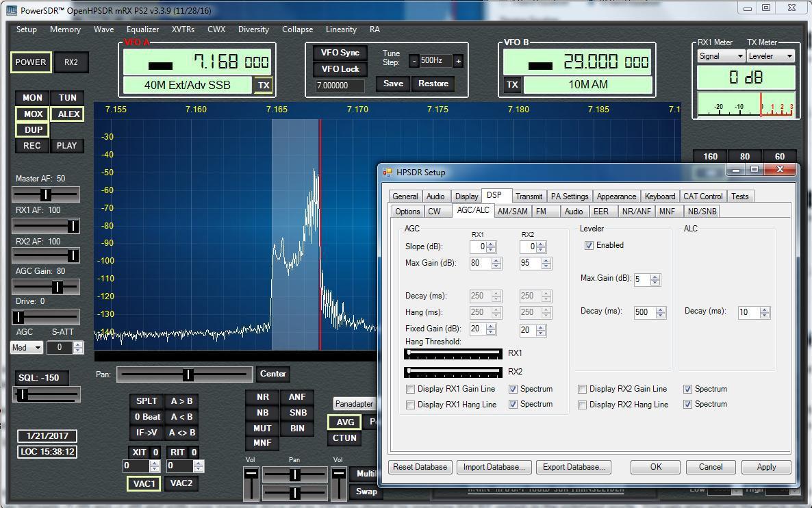Image resolution: width=812 pixels, height=508 pixels.
Task: Toggle the POWER button
Action: coord(31,62)
